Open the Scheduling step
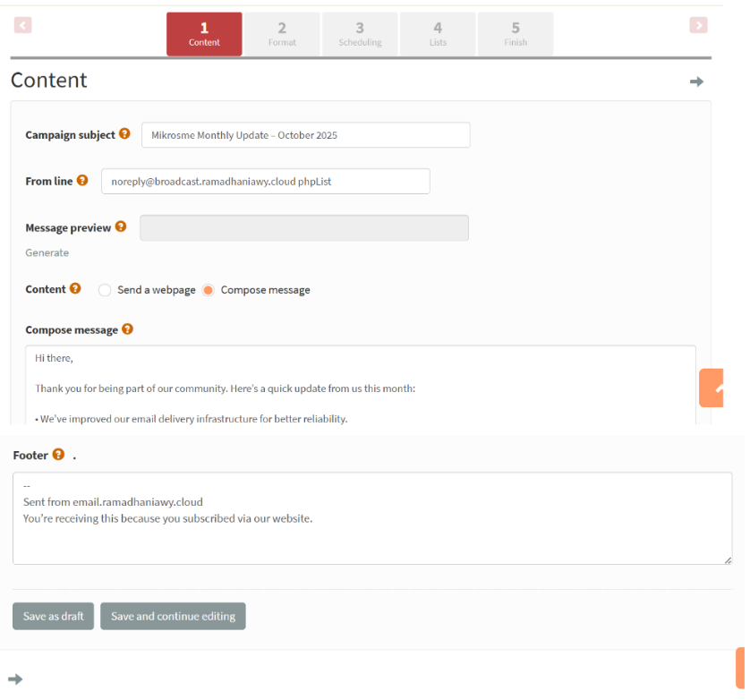Screen dimensions: 750x700 point(360,34)
